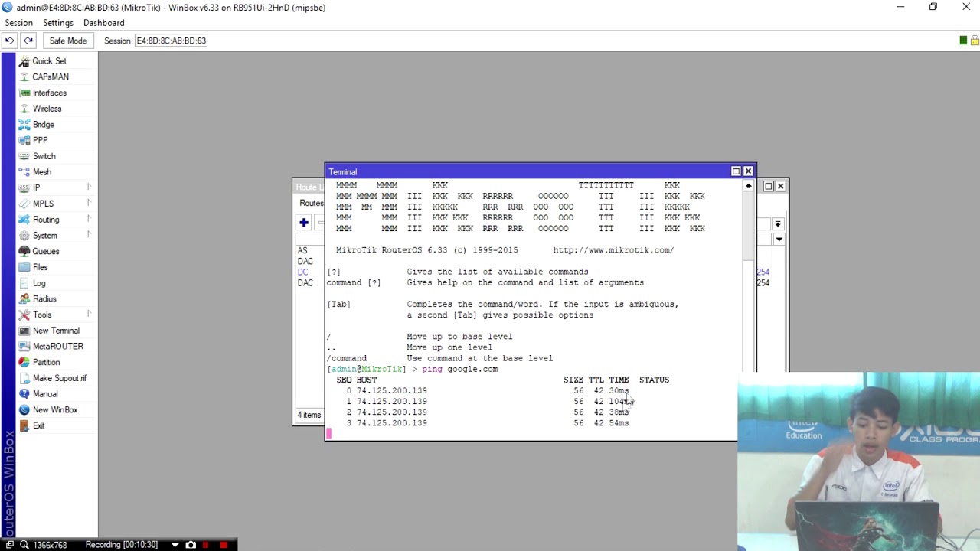This screenshot has width=980, height=551.
Task: Click the recorder window switch icon
Action: (x=9, y=545)
